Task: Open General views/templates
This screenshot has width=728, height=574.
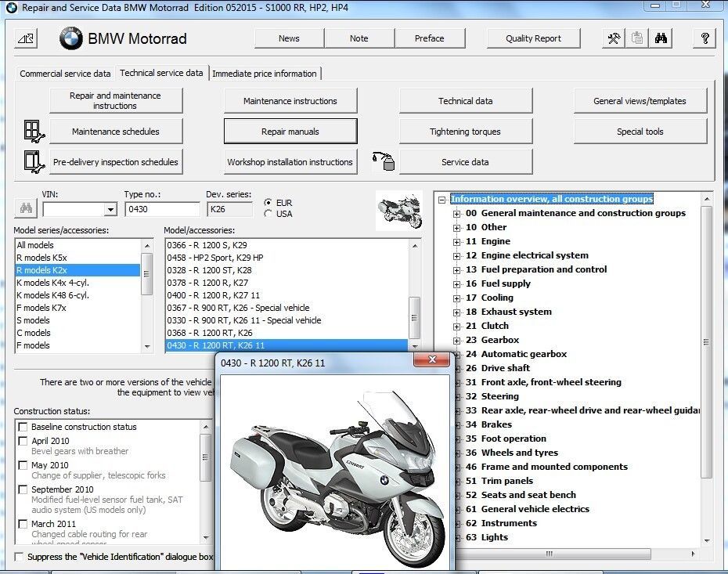Action: tap(640, 101)
